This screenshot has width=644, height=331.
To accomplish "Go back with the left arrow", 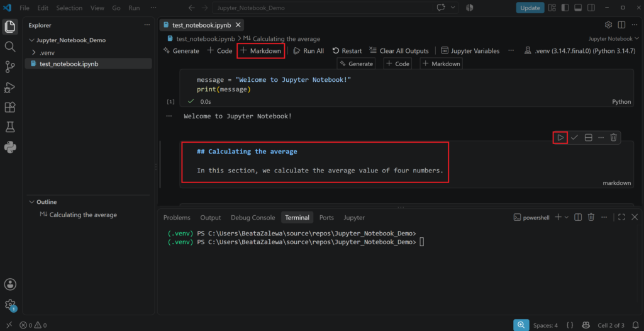I will point(192,8).
